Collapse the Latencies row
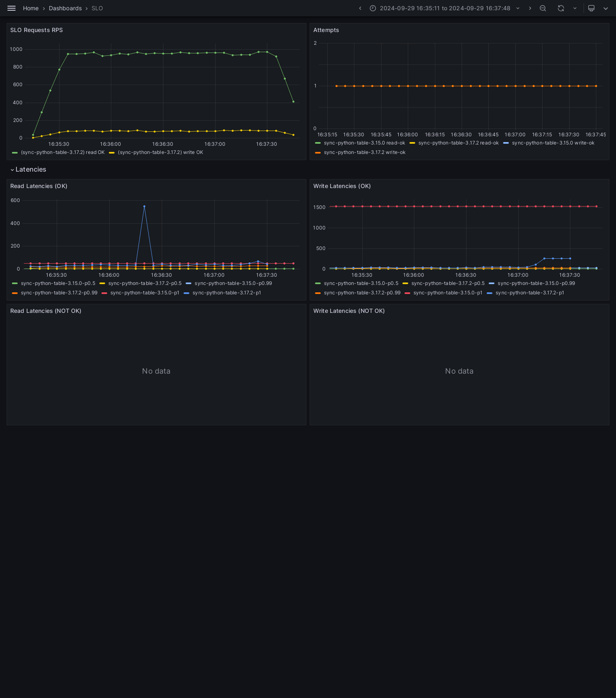This screenshot has width=616, height=698. 28,170
